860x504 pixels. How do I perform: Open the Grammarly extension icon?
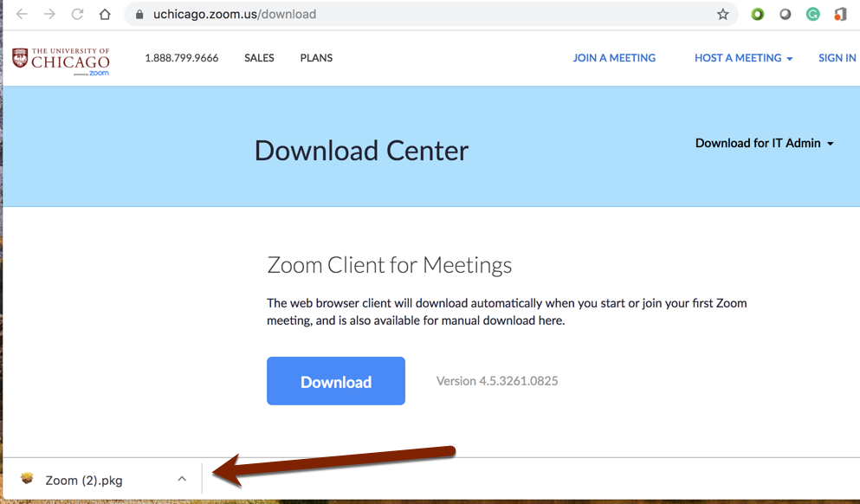[813, 14]
